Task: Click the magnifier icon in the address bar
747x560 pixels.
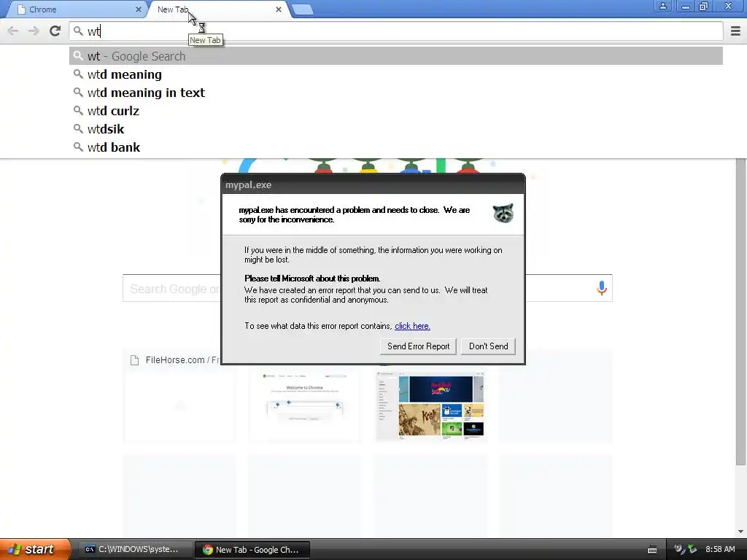Action: point(78,31)
